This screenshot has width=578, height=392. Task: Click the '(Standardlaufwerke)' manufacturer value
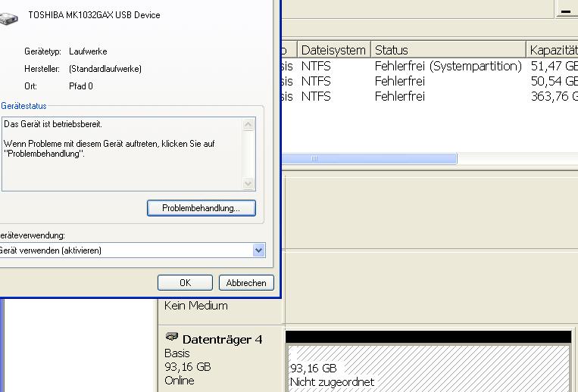105,69
